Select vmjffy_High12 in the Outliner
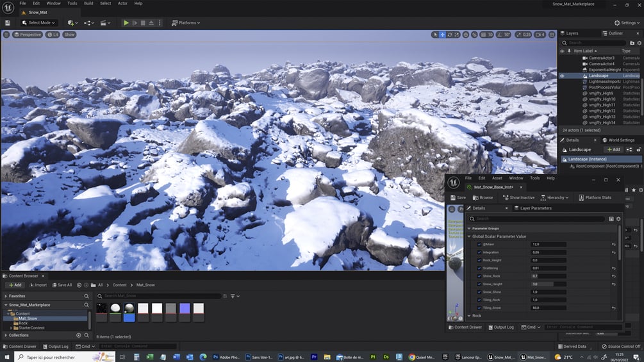 [x=602, y=111]
